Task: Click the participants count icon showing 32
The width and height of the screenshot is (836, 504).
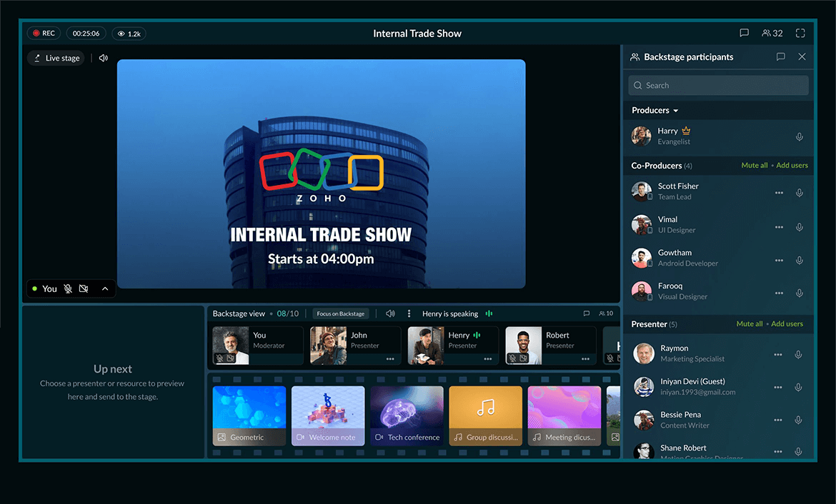Action: point(772,34)
